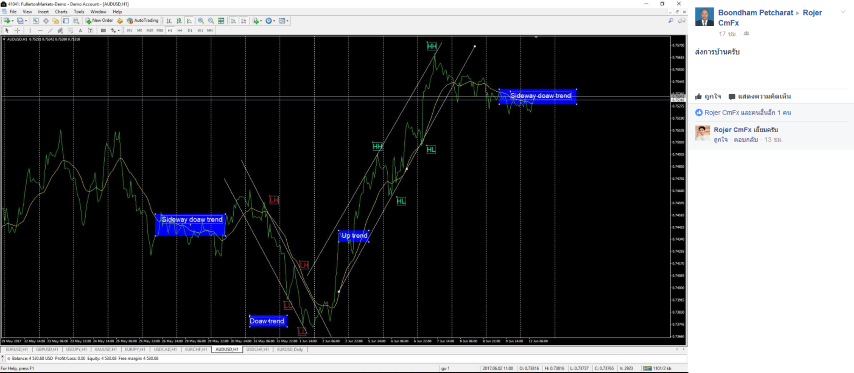This screenshot has width=854, height=373.
Task: Expand the periodicity clock dropdown
Action: coord(275,21)
